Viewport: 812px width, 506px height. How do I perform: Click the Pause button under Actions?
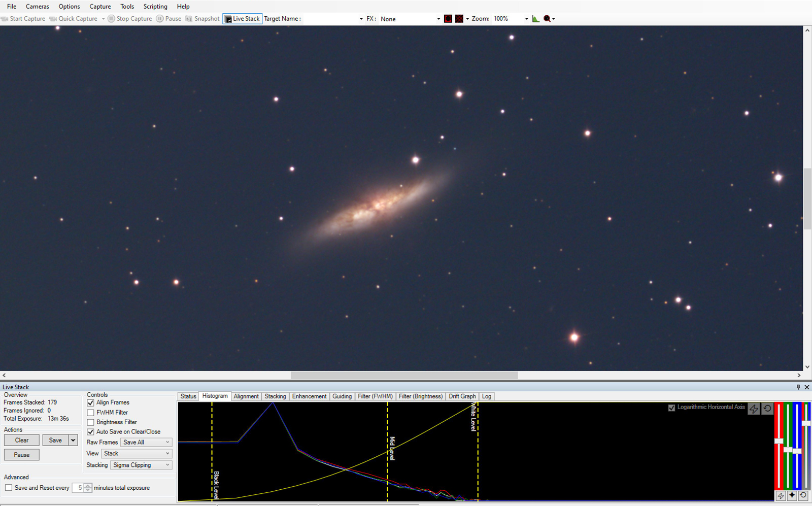tap(22, 455)
